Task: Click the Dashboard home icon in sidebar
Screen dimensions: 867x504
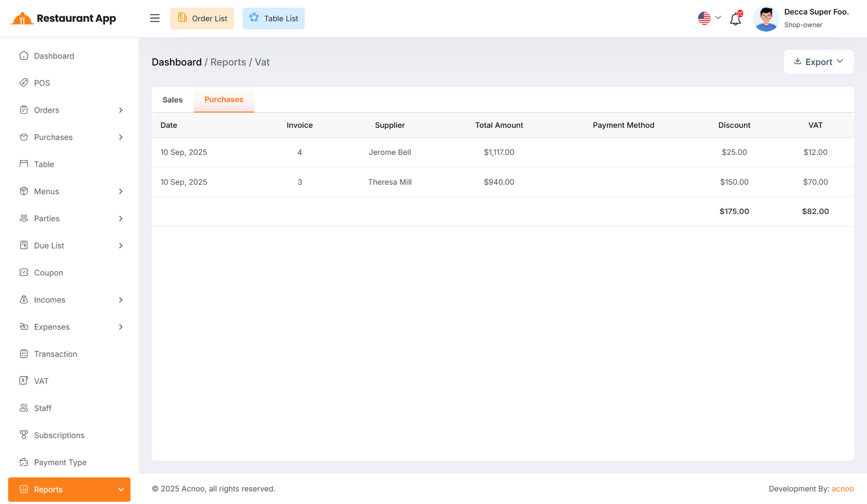Action: (24, 56)
